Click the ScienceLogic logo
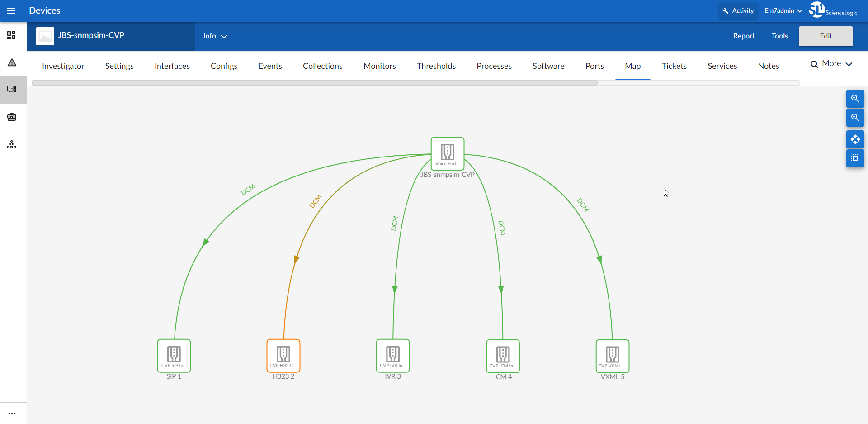Viewport: 868px width, 424px height. (833, 10)
